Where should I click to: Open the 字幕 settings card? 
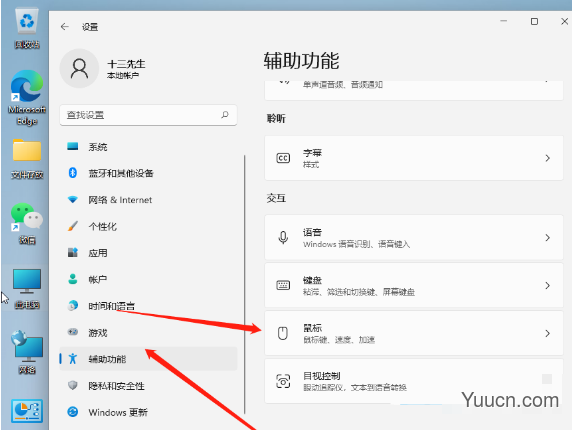tap(414, 158)
